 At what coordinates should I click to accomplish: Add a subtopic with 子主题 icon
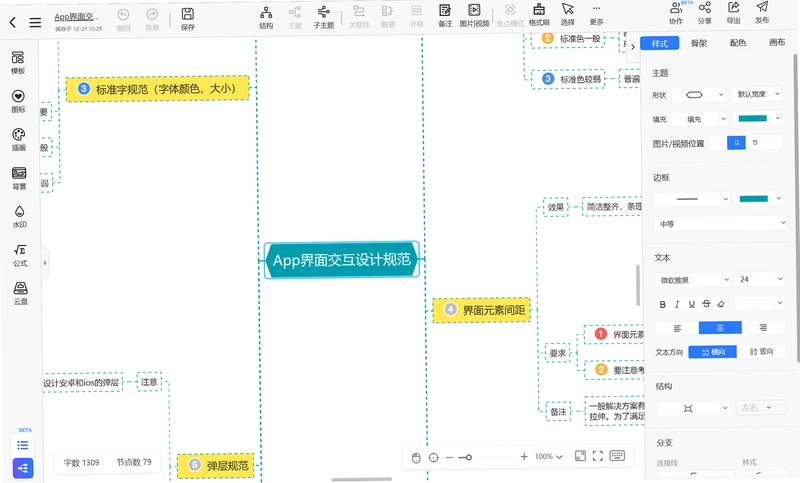coord(323,17)
